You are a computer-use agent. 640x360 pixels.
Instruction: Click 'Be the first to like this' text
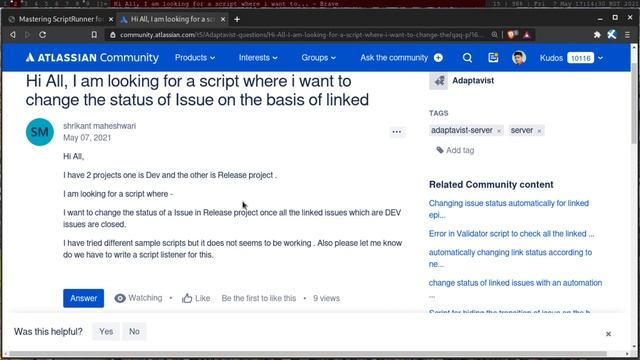click(259, 298)
